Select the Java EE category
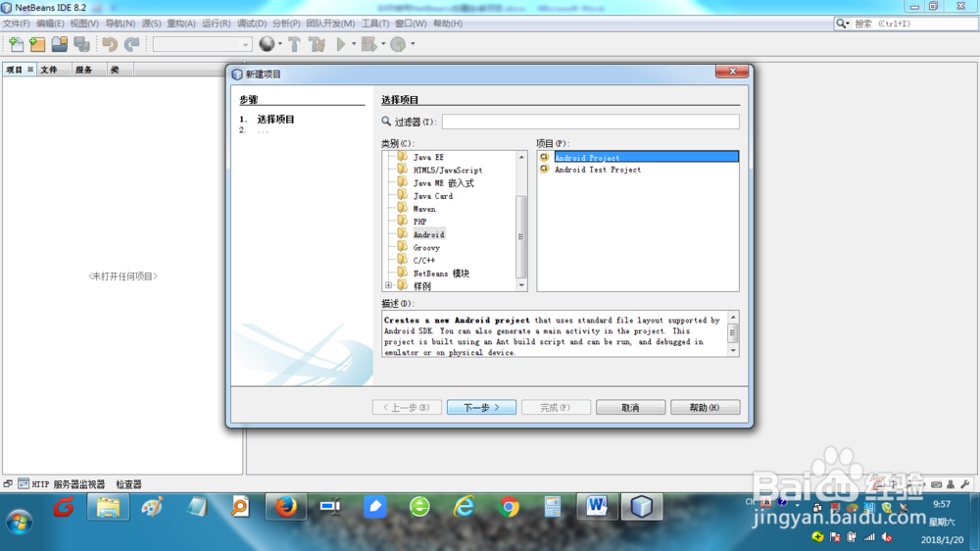Viewport: 980px width, 551px height. click(428, 157)
